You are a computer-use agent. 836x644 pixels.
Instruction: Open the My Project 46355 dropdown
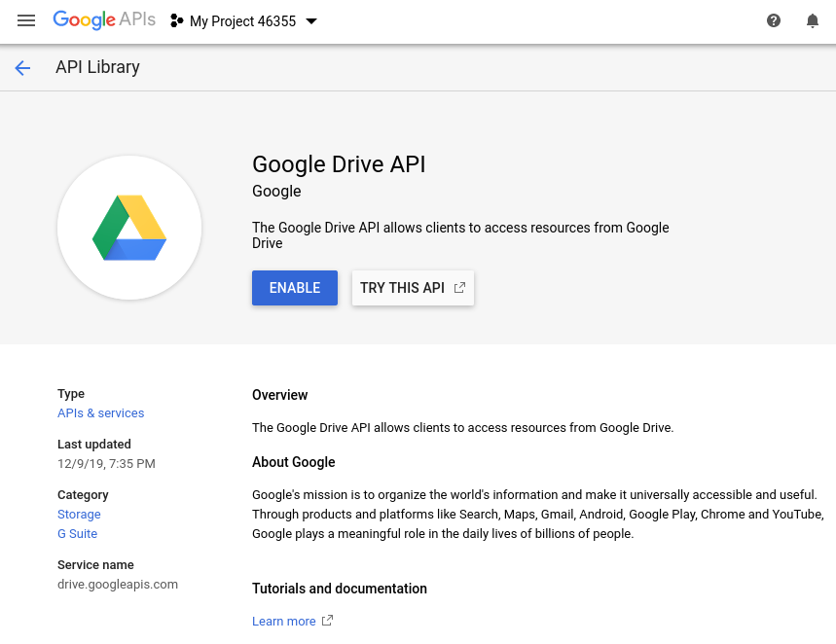click(x=243, y=20)
